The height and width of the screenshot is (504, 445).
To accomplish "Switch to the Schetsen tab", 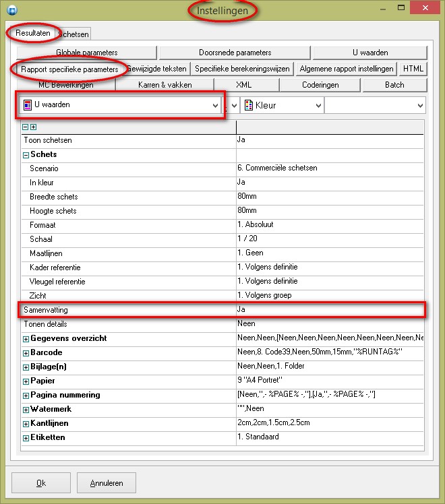I will click(x=74, y=34).
